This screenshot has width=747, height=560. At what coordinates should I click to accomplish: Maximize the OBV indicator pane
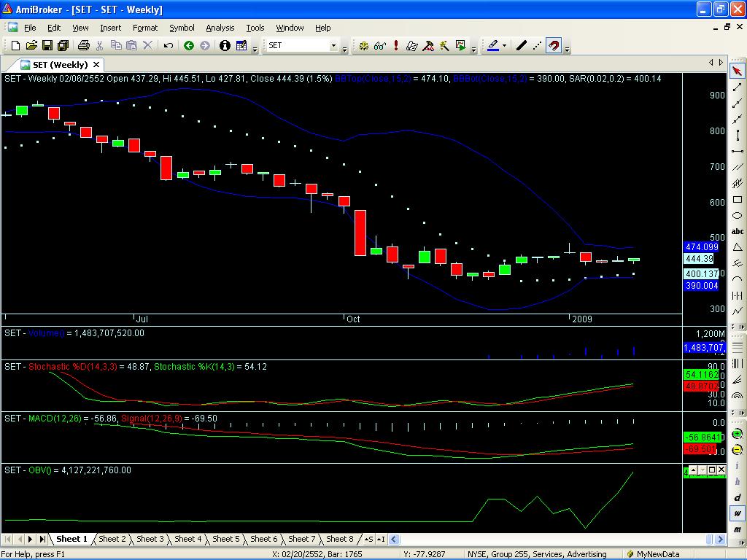(x=712, y=470)
